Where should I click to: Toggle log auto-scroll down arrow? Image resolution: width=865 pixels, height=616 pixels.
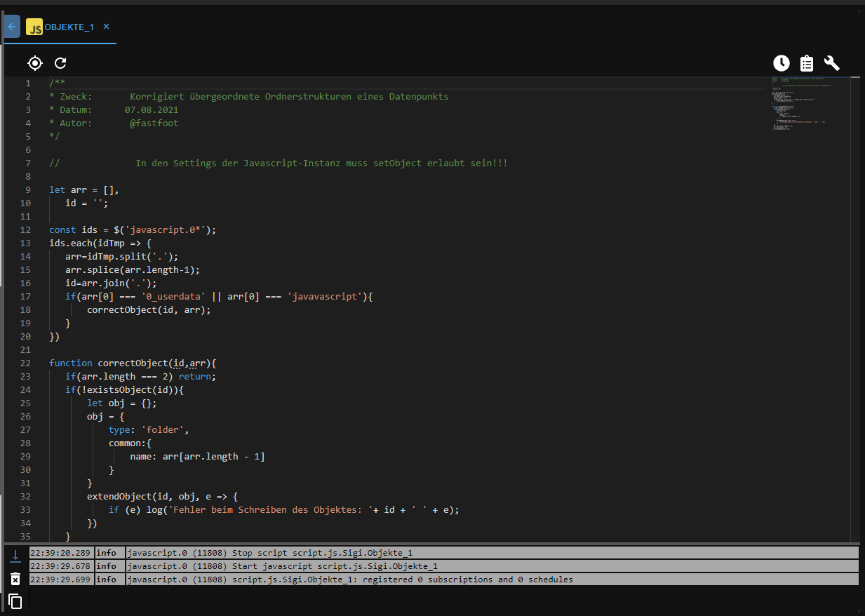15,556
